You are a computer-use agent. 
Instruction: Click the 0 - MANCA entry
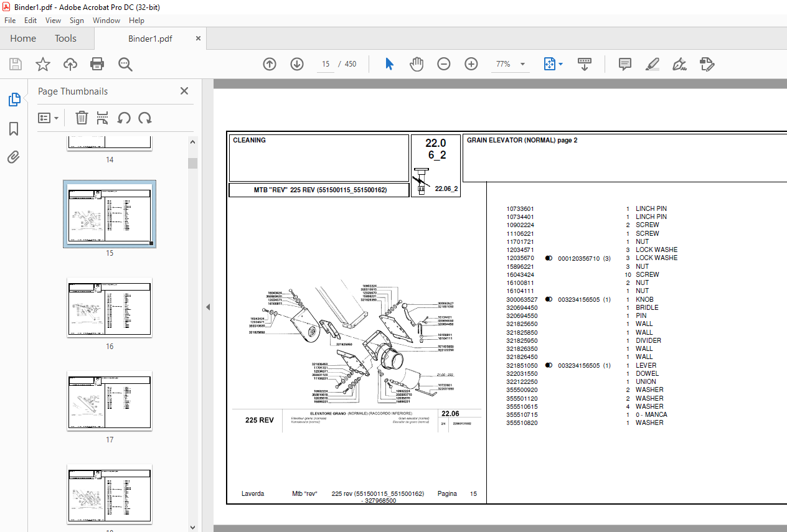click(x=651, y=414)
